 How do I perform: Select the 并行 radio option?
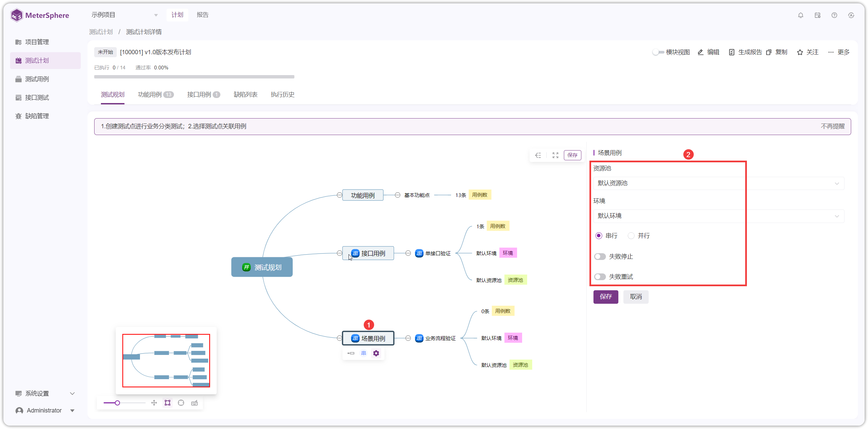coord(631,236)
